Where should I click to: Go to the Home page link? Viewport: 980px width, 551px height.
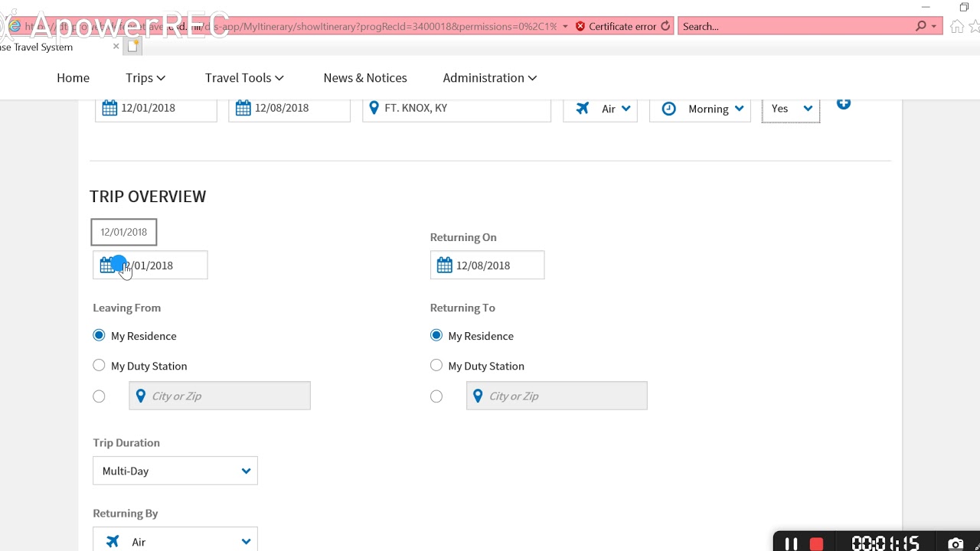(x=73, y=78)
